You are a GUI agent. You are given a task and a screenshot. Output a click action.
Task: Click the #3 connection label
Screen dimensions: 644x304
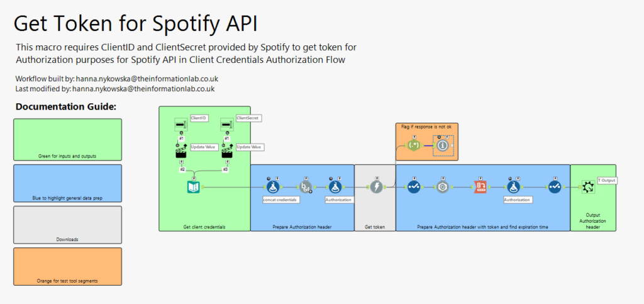(x=226, y=169)
